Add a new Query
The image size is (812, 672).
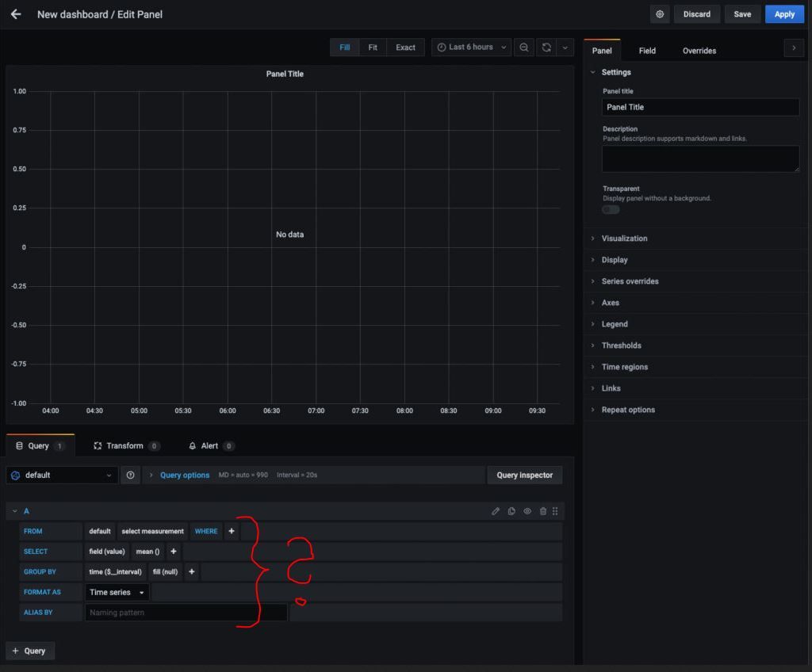coord(30,651)
